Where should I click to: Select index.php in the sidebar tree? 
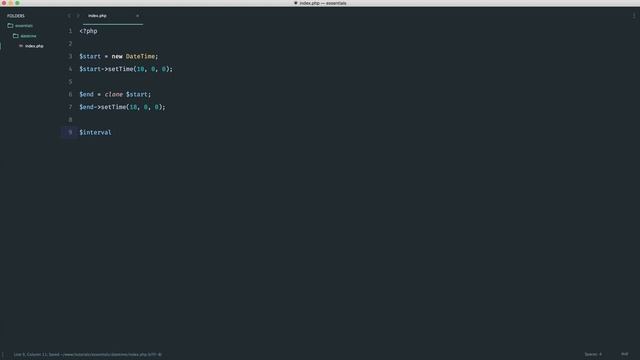click(x=31, y=46)
